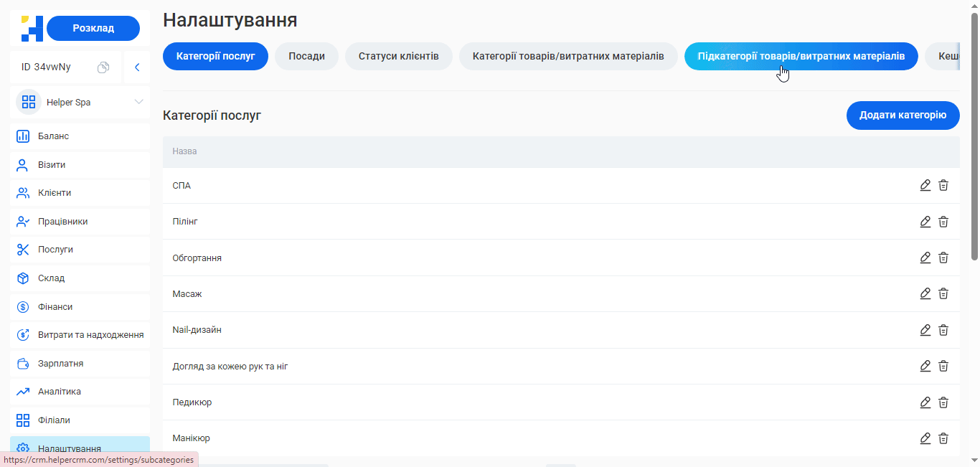The height and width of the screenshot is (467, 980).
Task: Copy the workspace ID 34vwNy
Action: click(103, 66)
